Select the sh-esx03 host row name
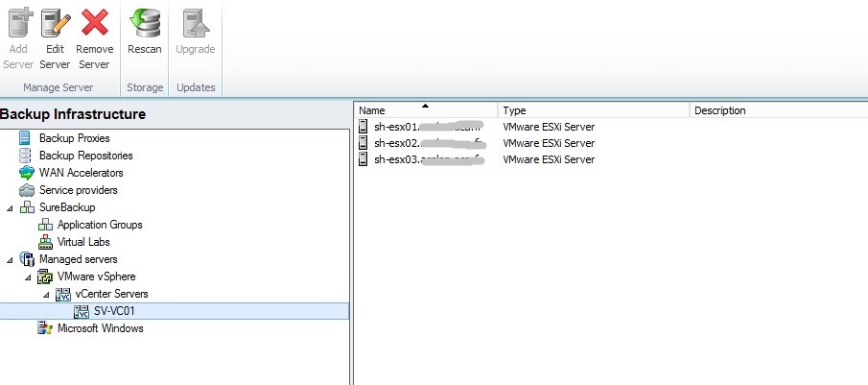Screen dimensions: 868x385 [x=430, y=159]
